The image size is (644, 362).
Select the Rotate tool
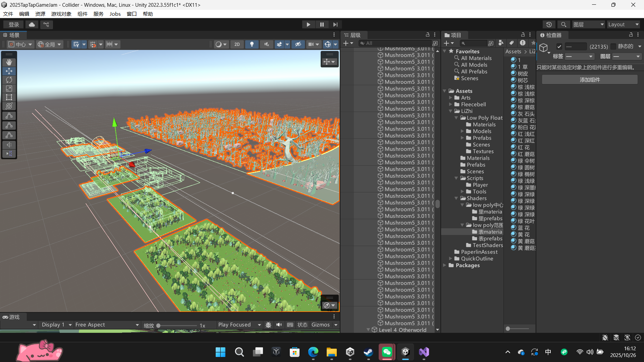9,80
